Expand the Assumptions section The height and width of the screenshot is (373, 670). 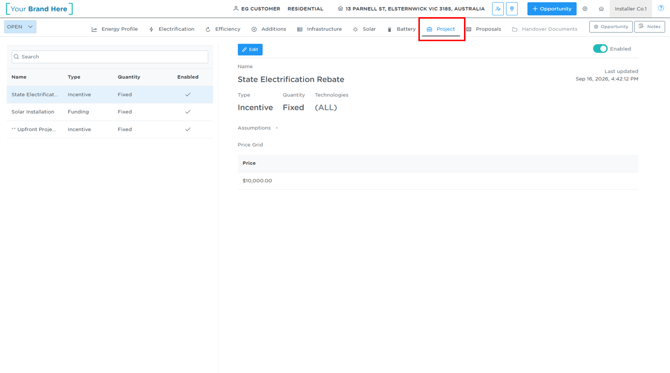pyautogui.click(x=258, y=128)
